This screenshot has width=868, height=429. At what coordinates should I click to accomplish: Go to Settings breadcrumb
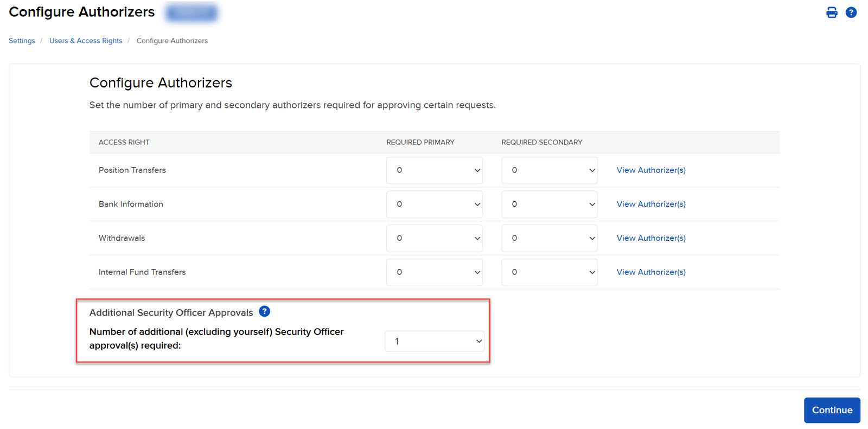point(22,41)
